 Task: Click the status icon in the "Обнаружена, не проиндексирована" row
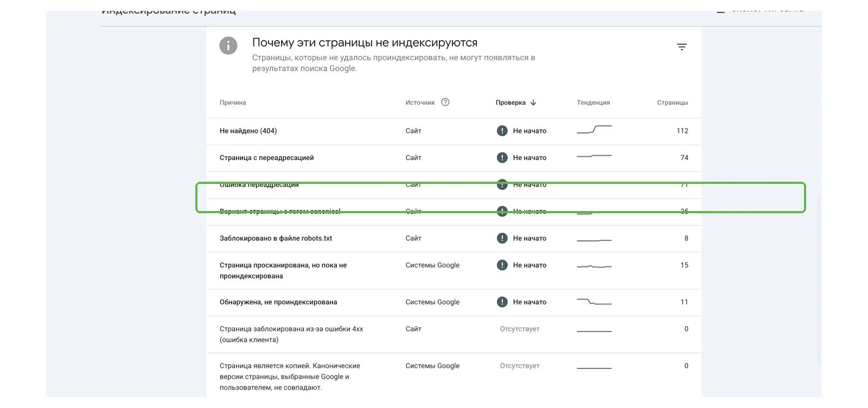(502, 302)
